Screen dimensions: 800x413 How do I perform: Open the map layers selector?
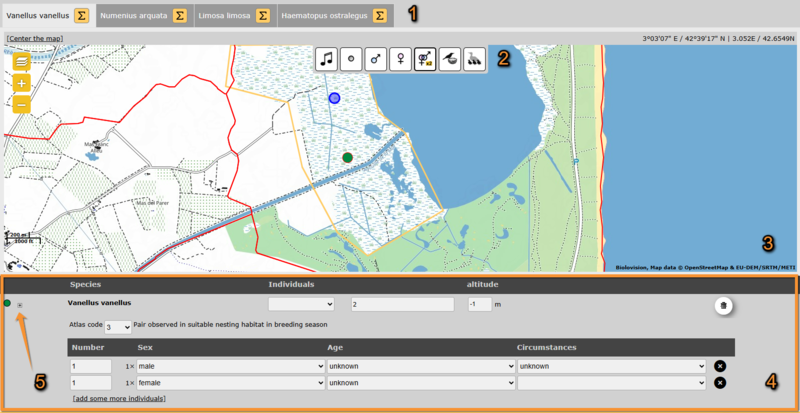21,62
